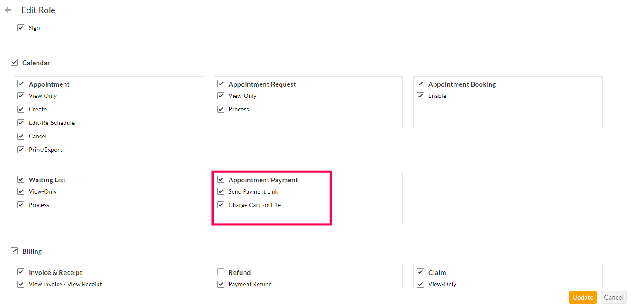Viewport: 644px width, 305px height.
Task: Toggle the Appointment Request group checkbox
Action: click(x=221, y=84)
